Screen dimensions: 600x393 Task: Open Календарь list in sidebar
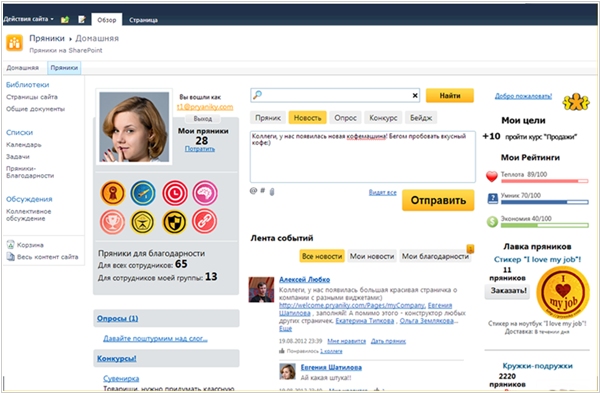pyautogui.click(x=24, y=145)
